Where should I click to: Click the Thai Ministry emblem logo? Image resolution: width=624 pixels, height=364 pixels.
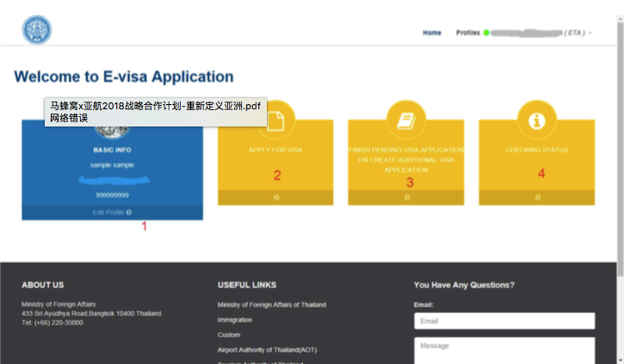pyautogui.click(x=36, y=30)
